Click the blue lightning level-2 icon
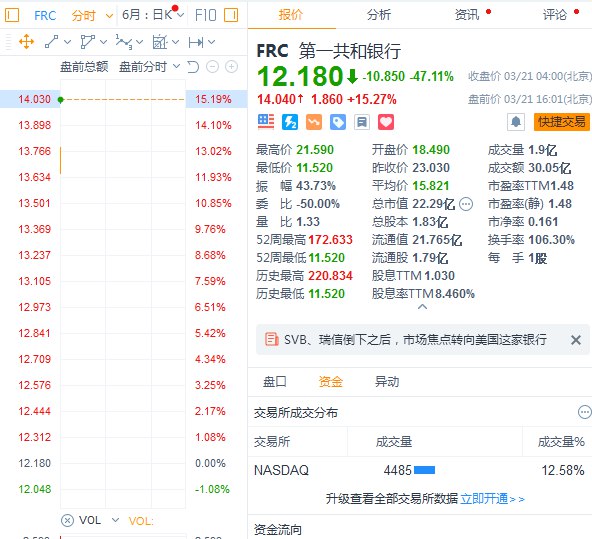This screenshot has width=592, height=539. (290, 122)
